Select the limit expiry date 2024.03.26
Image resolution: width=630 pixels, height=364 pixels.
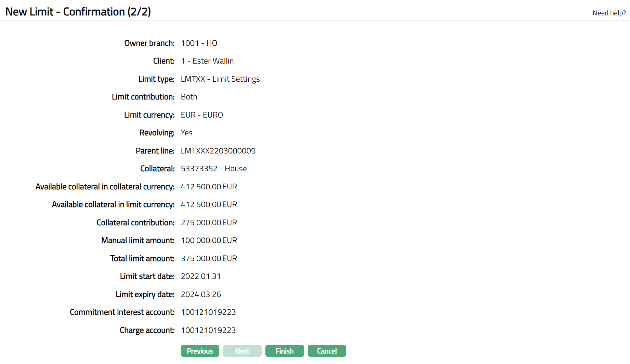coord(201,294)
